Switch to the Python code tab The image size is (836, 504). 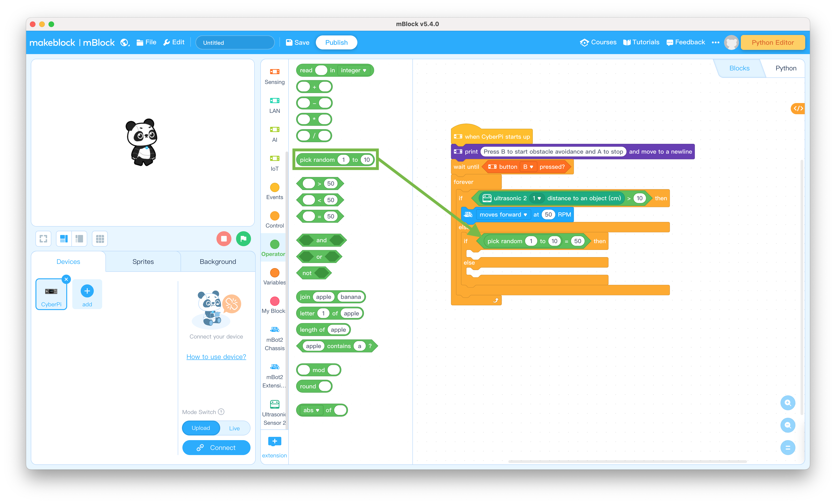[x=785, y=68]
